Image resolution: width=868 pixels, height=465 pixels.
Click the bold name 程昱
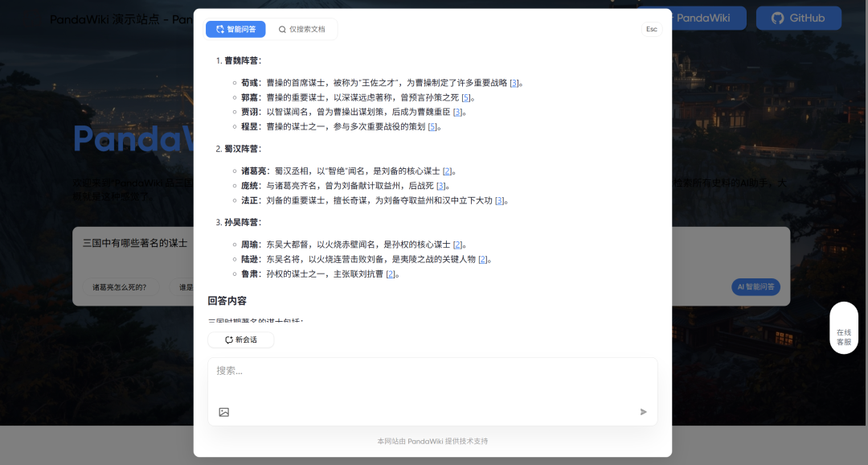coord(250,127)
